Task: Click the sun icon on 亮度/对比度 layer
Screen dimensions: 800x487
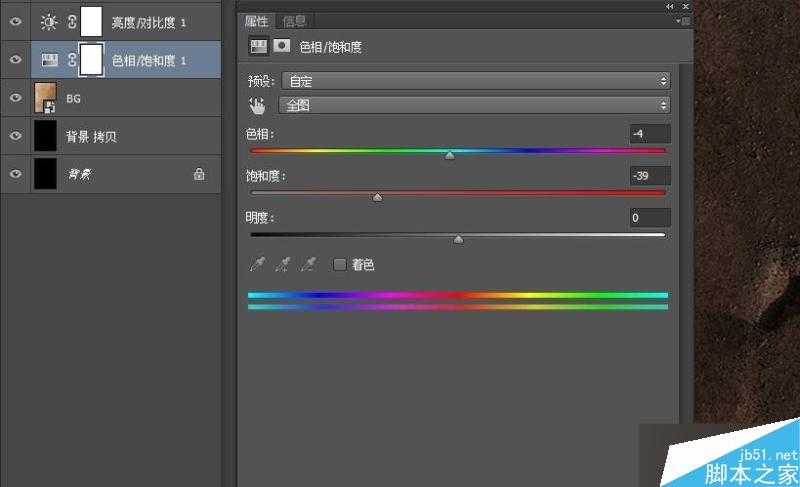Action: [46, 21]
